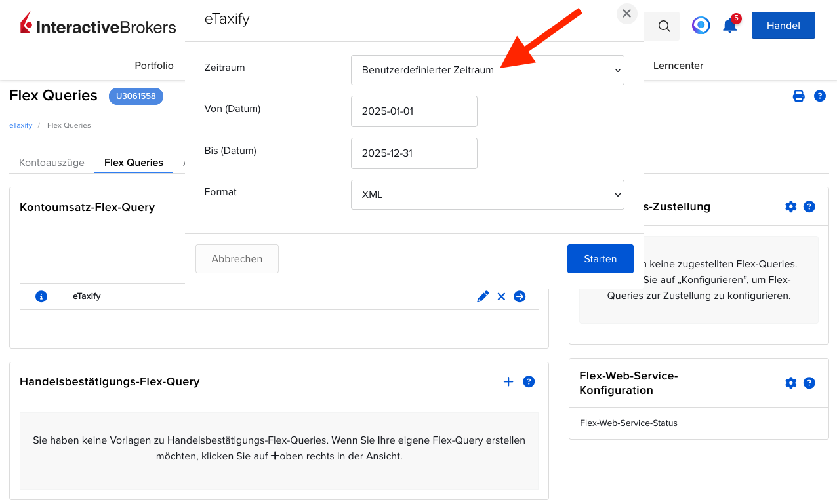Open the Lerncenter menu
Image resolution: width=837 pixels, height=504 pixels.
pos(678,66)
